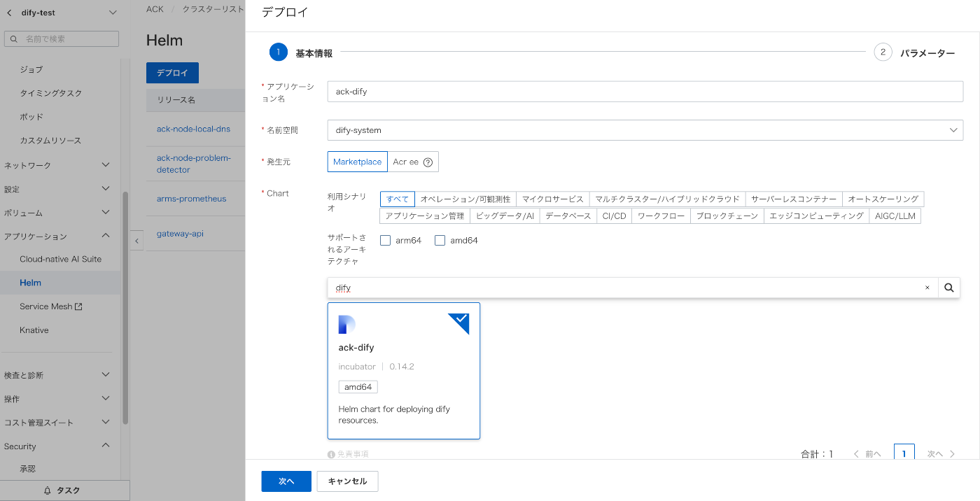980x501 pixels.
Task: Click the ACK breadcrumb
Action: tap(154, 9)
